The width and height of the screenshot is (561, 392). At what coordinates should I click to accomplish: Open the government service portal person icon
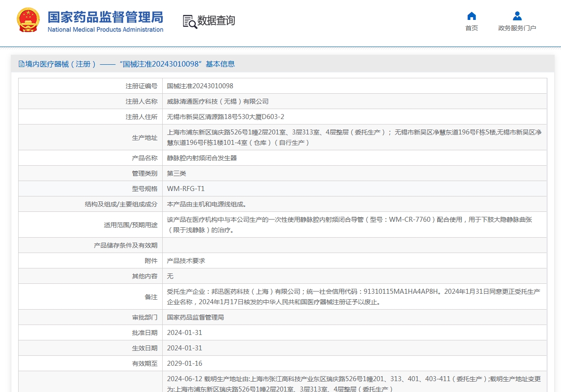pyautogui.click(x=517, y=16)
